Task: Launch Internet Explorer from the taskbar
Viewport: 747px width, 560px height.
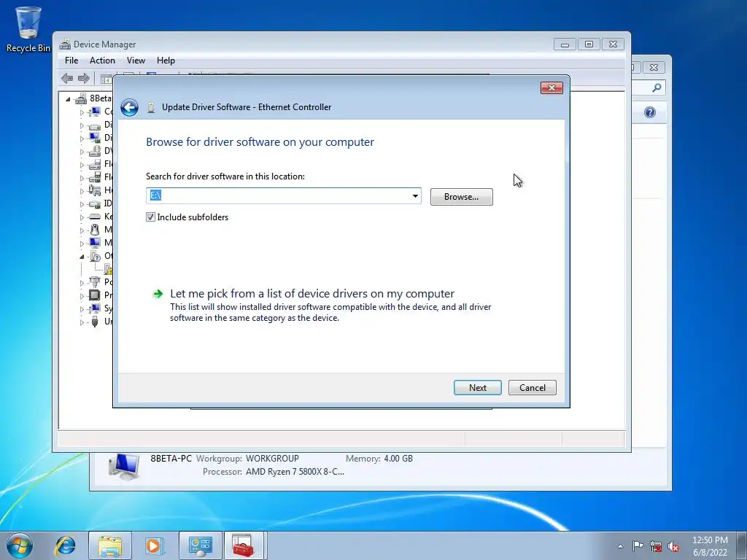Action: pos(65,545)
